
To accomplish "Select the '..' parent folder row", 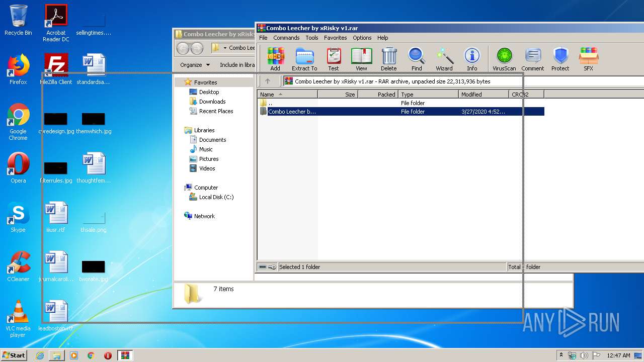I will pos(400,103).
